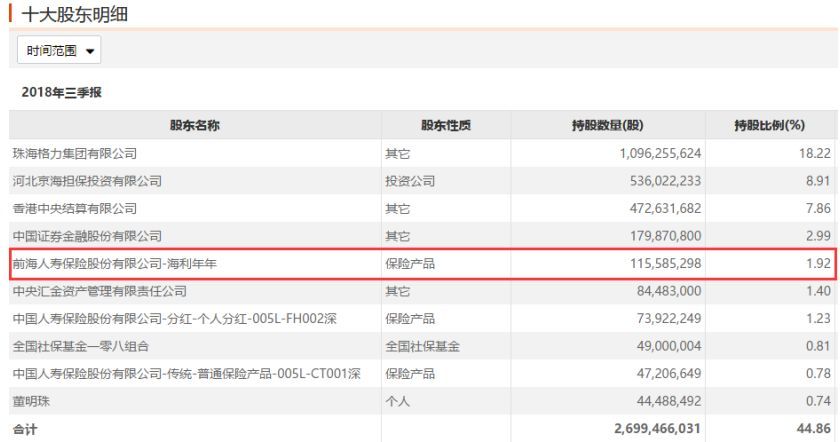
Task: Click percentage value 1.40
Action: tap(819, 291)
